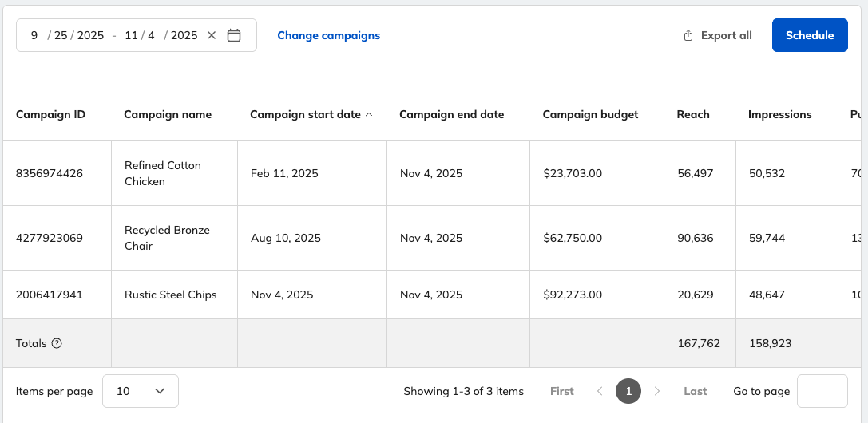Sort by Campaign ID column header
Viewport: 868px width, 423px height.
coord(50,114)
